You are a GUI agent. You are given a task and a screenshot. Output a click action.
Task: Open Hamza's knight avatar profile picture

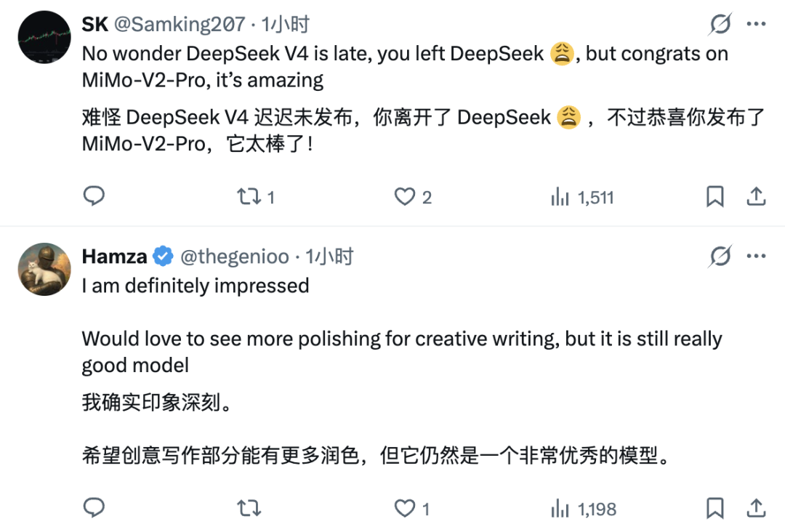click(x=44, y=269)
